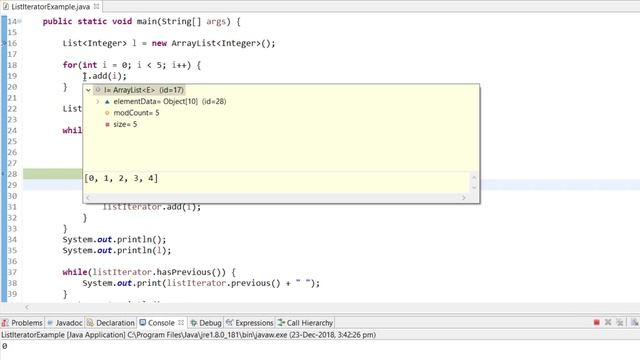Click the Debug bug icon
The width and height of the screenshot is (640, 360).
pyautogui.click(x=194, y=323)
